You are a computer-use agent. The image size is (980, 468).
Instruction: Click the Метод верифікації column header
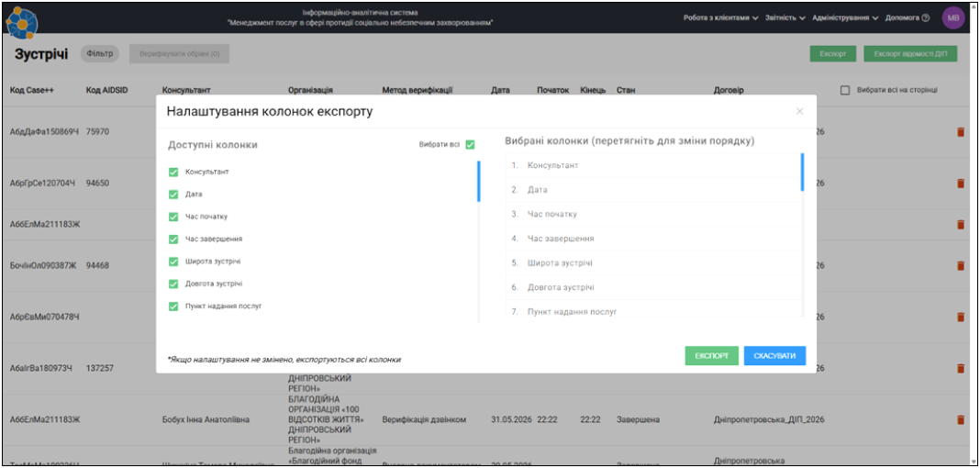coord(417,91)
